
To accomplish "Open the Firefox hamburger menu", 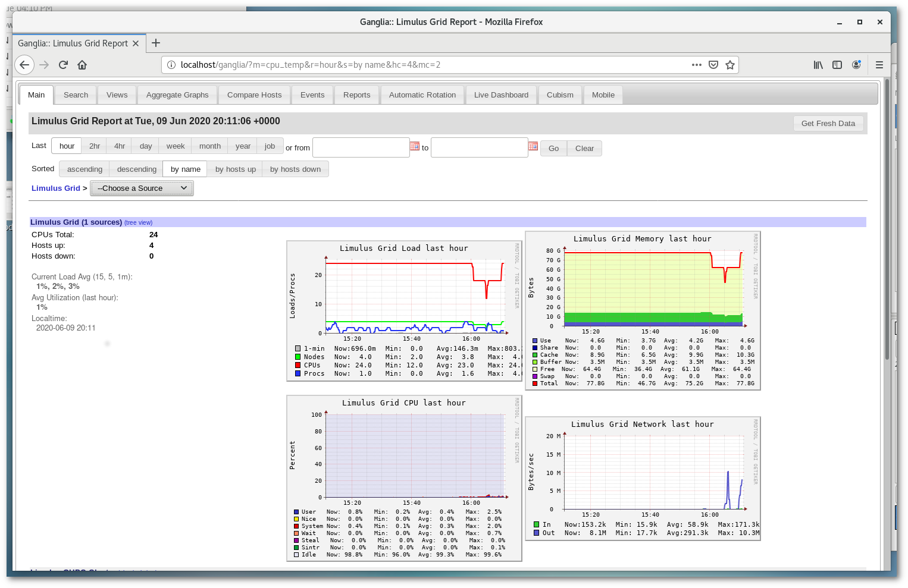I will pos(879,65).
